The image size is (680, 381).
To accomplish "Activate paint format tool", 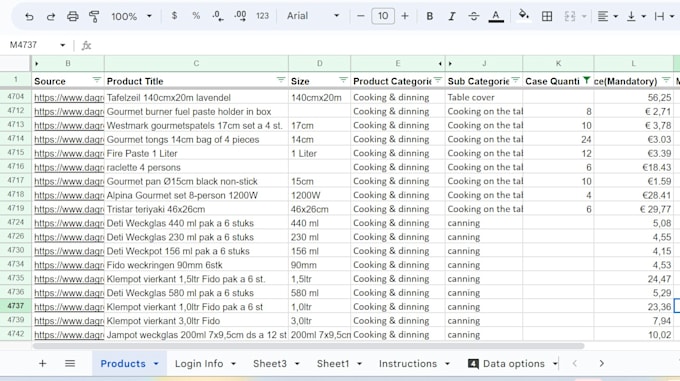I will (94, 16).
